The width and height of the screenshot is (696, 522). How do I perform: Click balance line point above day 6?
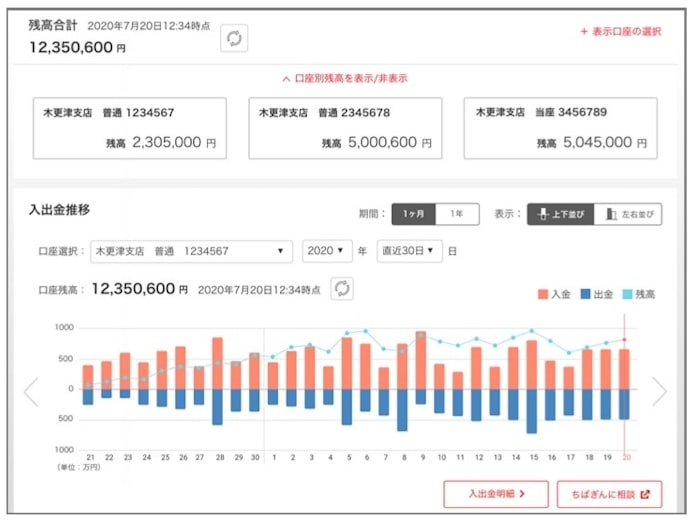366,331
